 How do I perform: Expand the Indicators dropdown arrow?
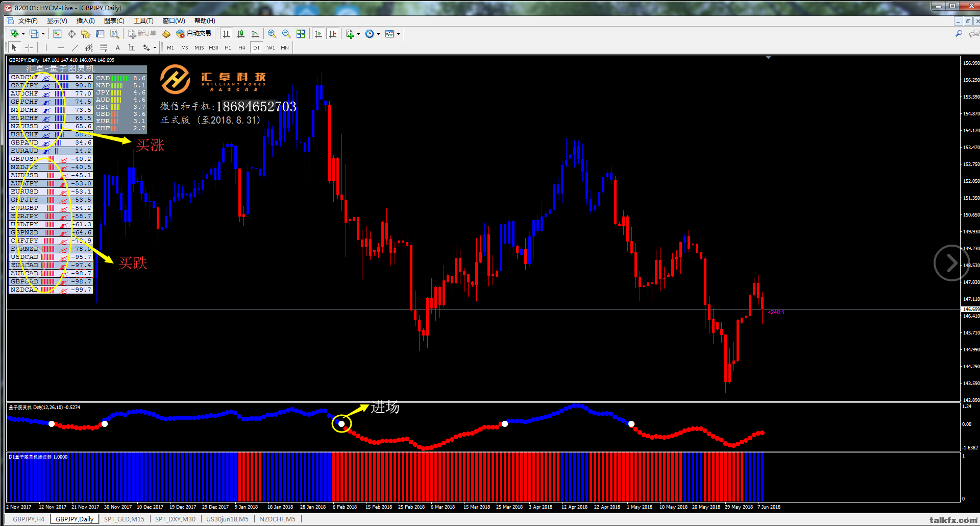click(359, 34)
